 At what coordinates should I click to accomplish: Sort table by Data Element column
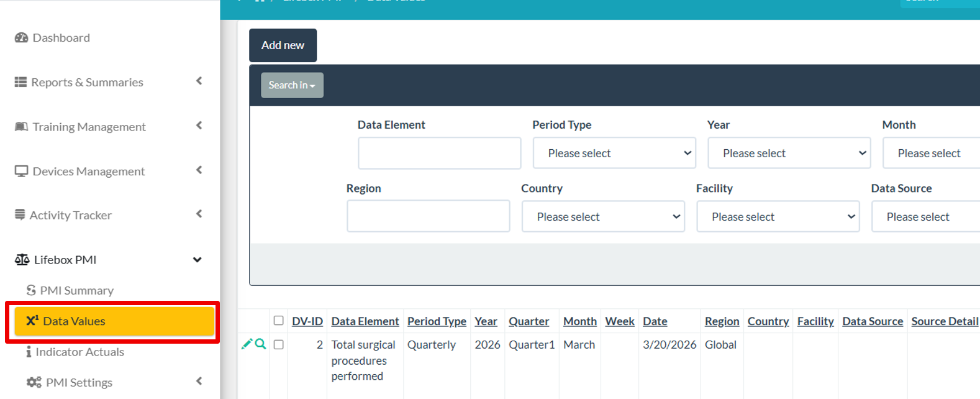[365, 321]
